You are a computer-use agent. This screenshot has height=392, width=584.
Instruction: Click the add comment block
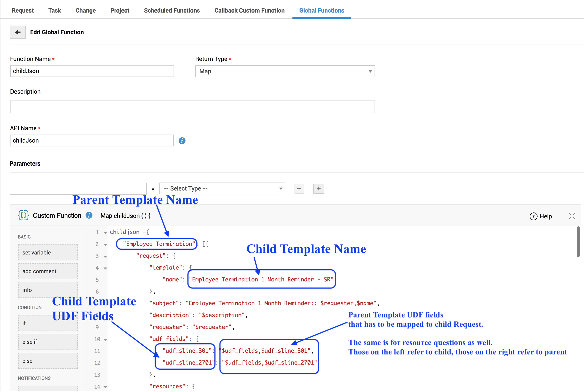pos(48,271)
